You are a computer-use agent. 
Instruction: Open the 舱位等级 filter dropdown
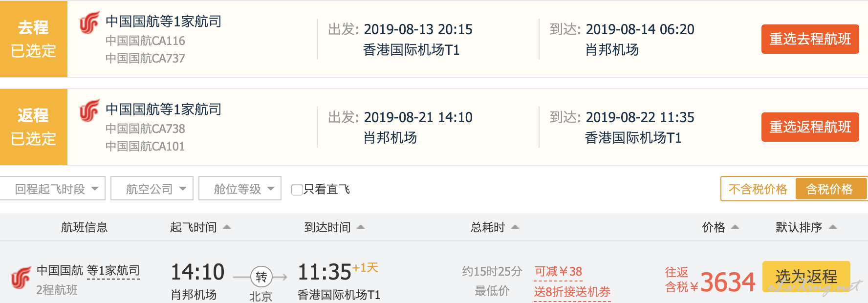240,188
